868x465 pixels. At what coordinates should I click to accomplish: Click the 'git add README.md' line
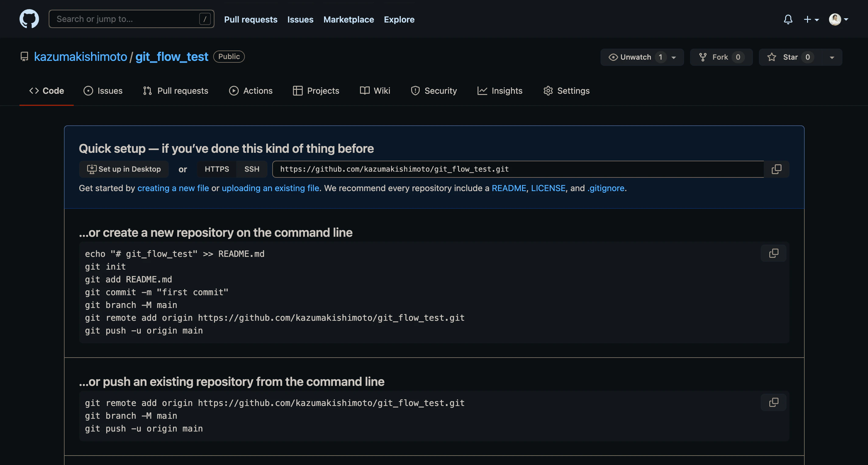tap(129, 279)
